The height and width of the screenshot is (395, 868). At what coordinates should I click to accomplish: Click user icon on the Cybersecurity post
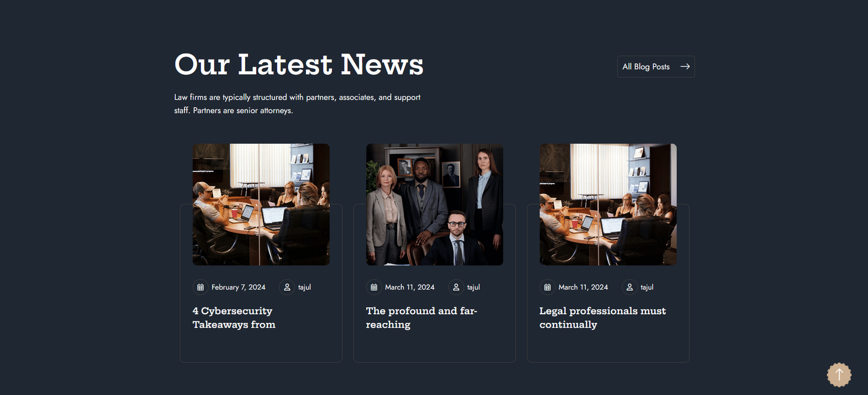coord(287,287)
